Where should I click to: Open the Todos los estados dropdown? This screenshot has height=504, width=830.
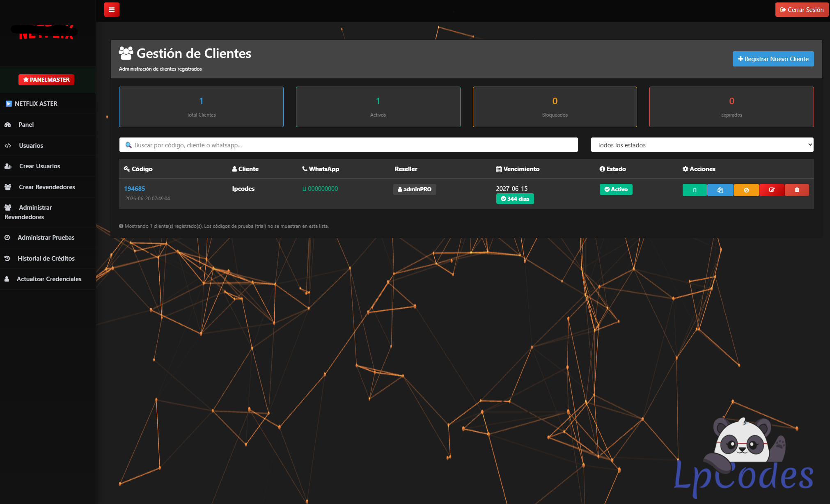[702, 145]
